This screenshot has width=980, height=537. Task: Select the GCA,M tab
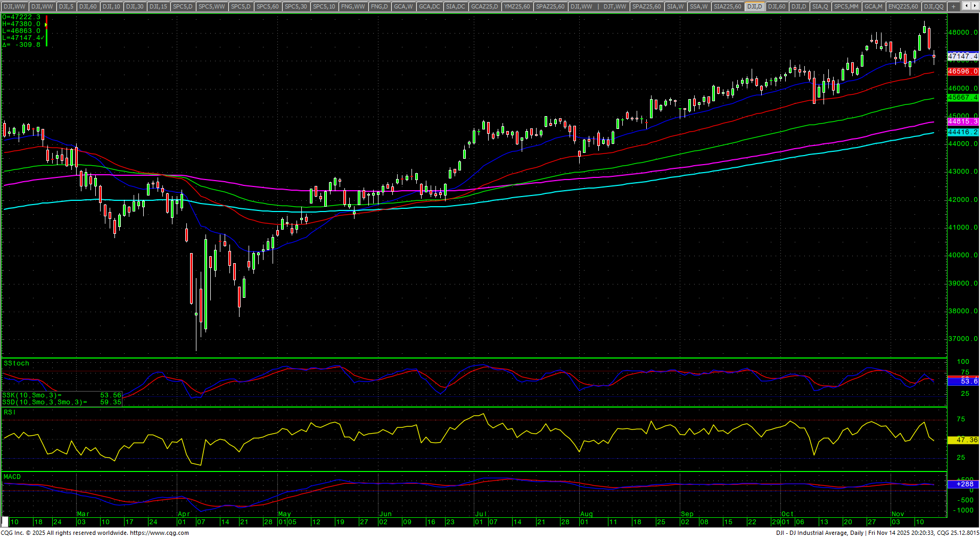pos(873,6)
